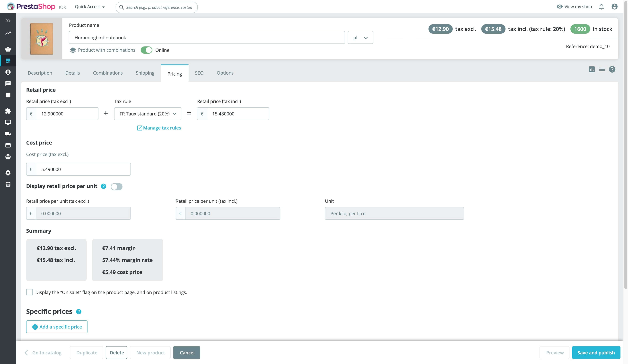Open Dashboard trending icon in sidebar
This screenshot has height=364, width=628.
tap(8, 33)
